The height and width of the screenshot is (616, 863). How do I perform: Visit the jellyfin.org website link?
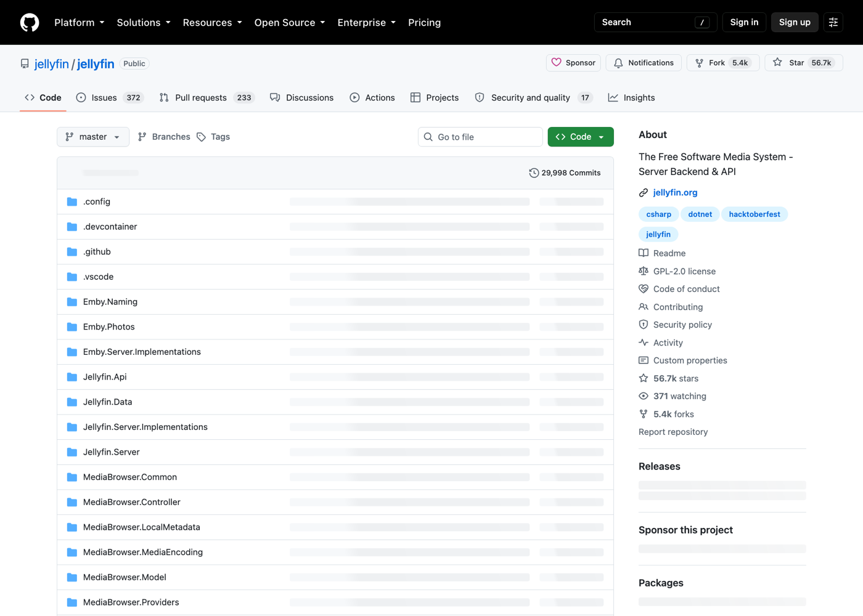[675, 193]
